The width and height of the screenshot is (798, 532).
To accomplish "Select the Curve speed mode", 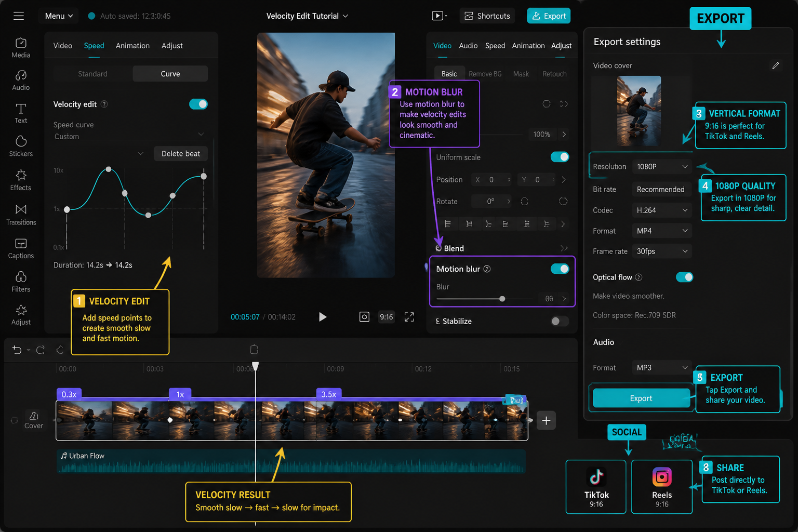I will (x=170, y=74).
